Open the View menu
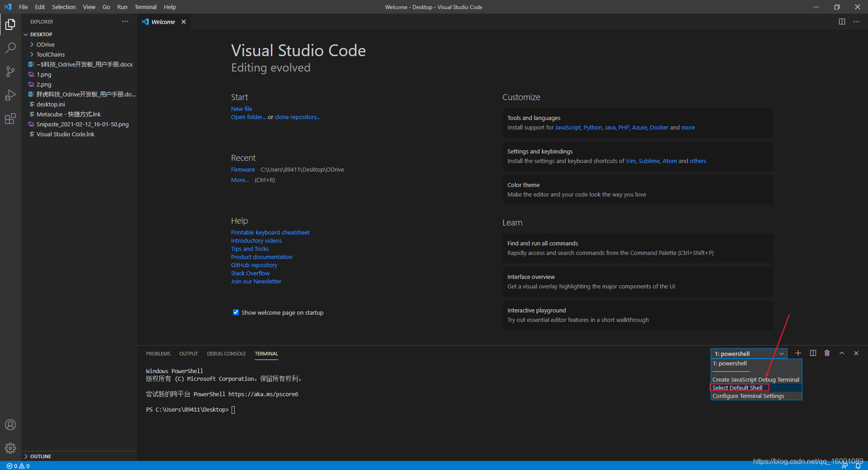The image size is (868, 470). 89,7
